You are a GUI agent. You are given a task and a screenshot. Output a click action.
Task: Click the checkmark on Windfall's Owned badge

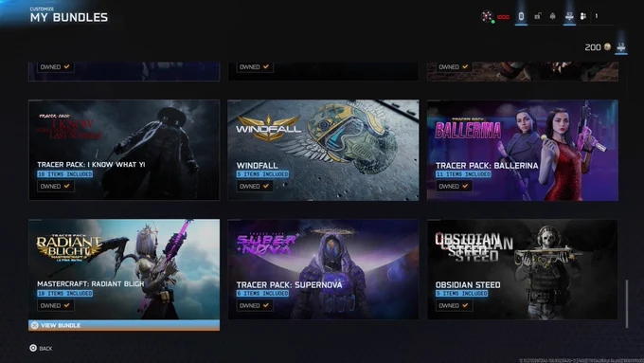pyautogui.click(x=266, y=186)
